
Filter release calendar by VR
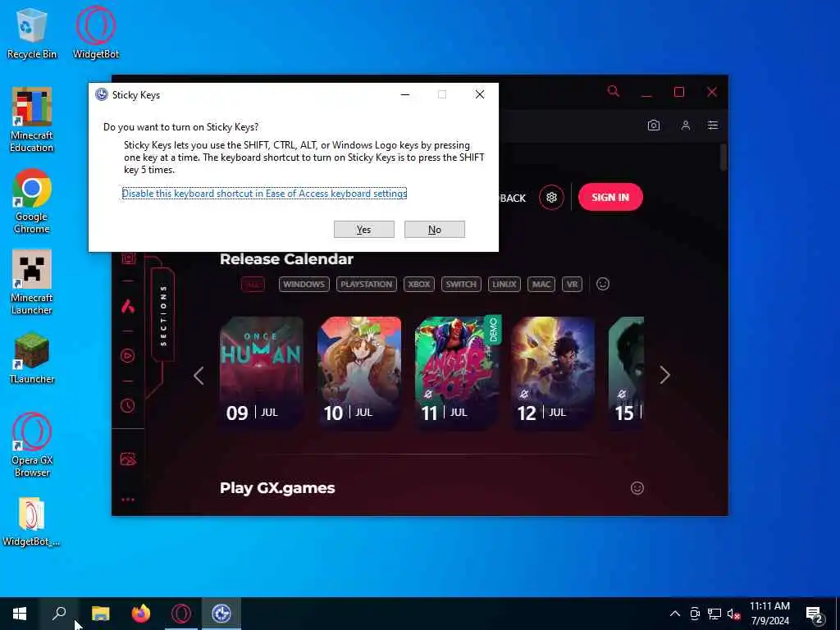[x=572, y=285]
